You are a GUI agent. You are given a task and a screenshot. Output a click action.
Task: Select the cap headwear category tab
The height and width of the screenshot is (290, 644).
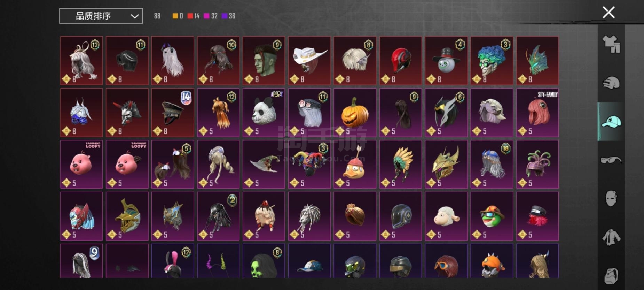(x=611, y=122)
